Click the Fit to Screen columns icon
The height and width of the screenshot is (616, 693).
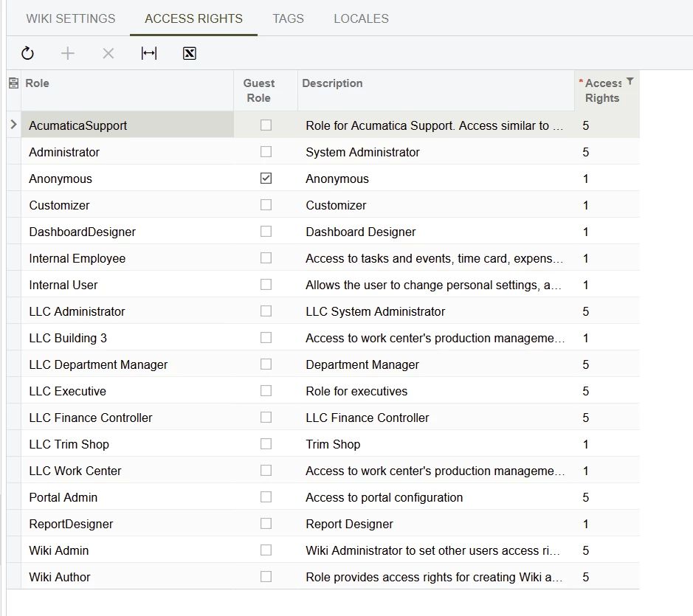(149, 53)
